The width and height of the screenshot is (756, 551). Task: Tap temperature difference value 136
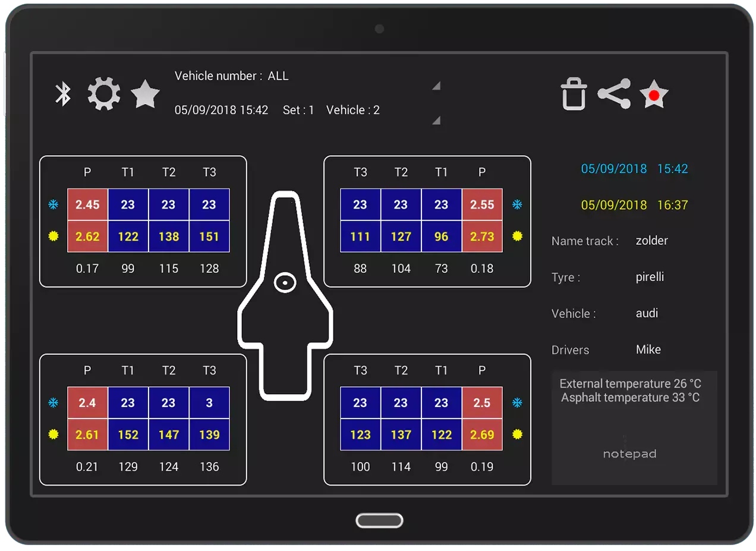point(209,467)
